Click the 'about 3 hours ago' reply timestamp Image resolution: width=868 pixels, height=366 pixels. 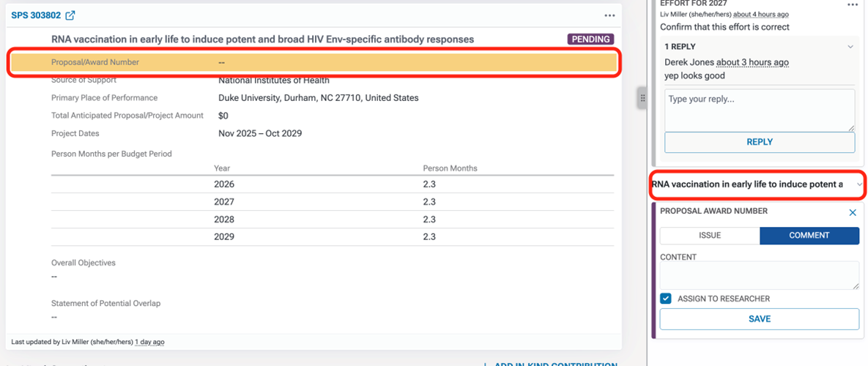click(x=752, y=62)
